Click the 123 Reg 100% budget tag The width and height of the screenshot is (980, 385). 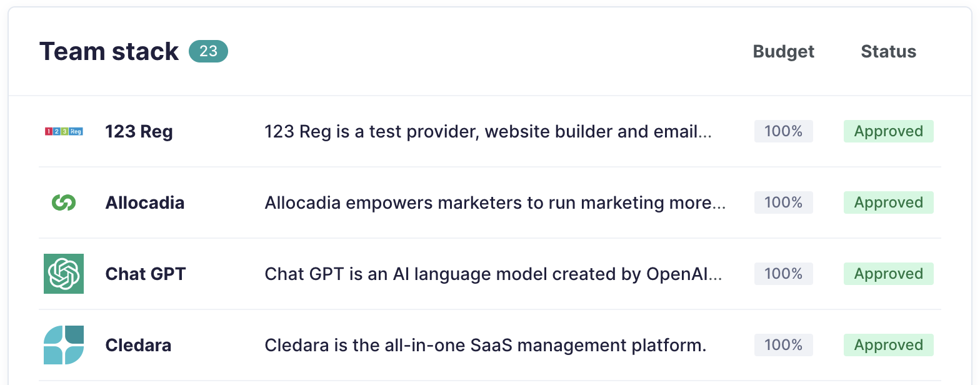(x=784, y=131)
